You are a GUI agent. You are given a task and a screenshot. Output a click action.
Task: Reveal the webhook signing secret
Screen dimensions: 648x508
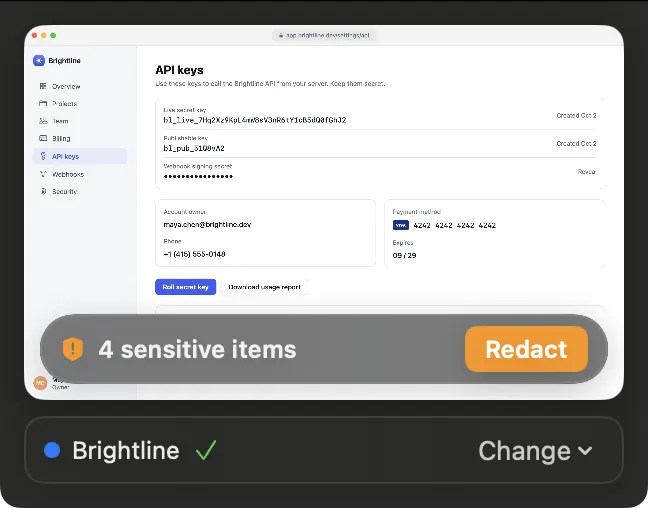(x=586, y=172)
